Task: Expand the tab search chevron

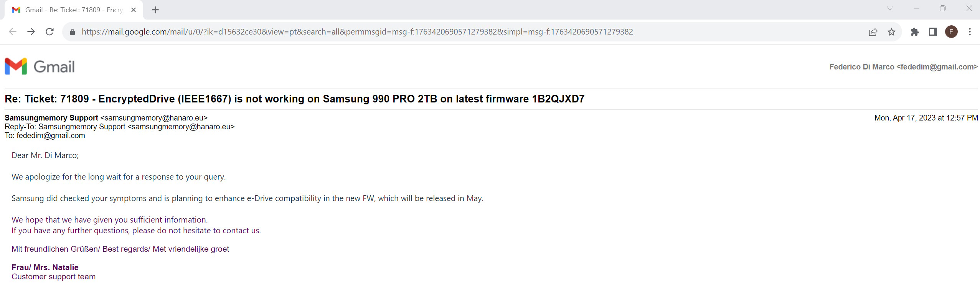Action: (x=890, y=8)
